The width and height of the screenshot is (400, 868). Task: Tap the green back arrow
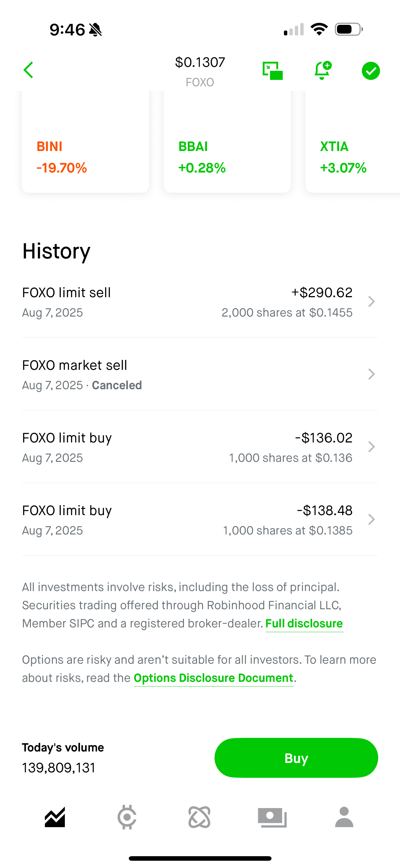[x=29, y=70]
